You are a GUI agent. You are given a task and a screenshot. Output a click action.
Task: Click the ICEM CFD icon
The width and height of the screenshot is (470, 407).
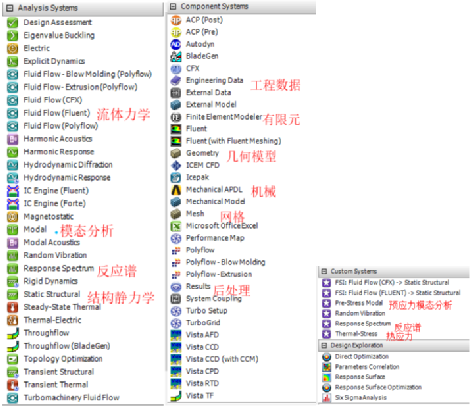(x=176, y=165)
